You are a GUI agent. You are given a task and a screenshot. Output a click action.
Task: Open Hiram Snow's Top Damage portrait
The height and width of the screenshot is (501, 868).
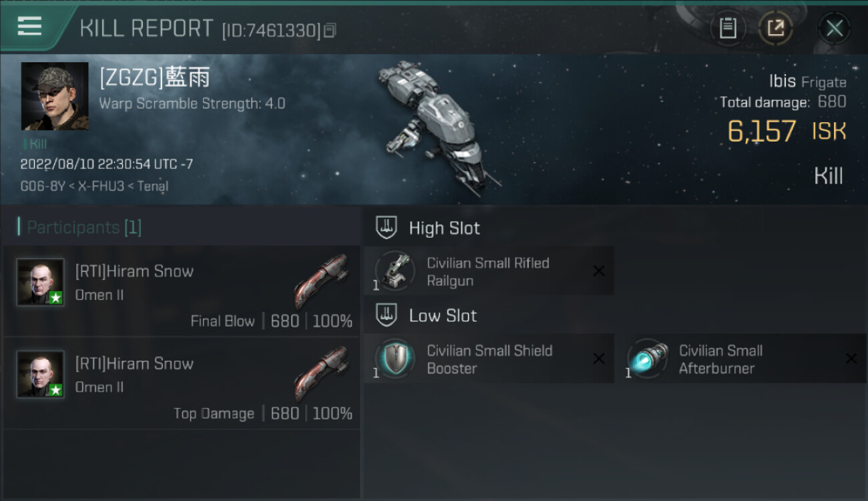pos(41,374)
